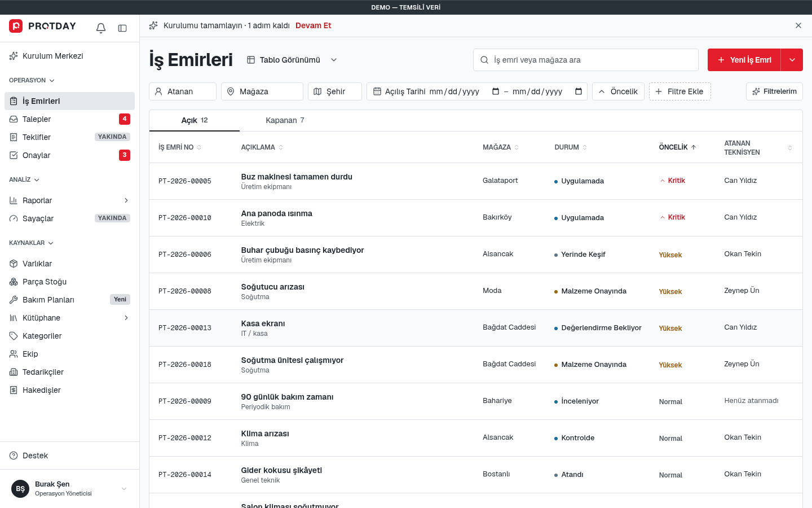Open Şehir filter
The image size is (812, 508).
coord(335,91)
